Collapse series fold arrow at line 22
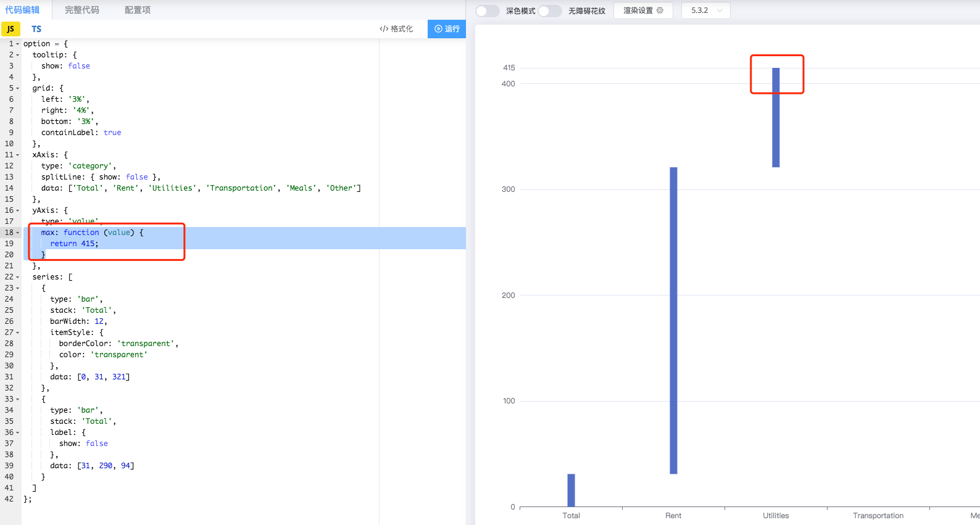Viewport: 980px width, 525px height. coord(18,277)
